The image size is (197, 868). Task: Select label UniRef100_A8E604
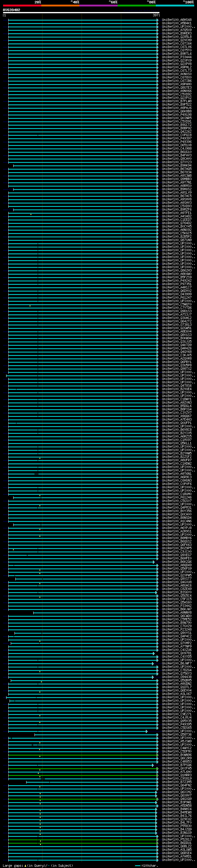pos(177,332)
